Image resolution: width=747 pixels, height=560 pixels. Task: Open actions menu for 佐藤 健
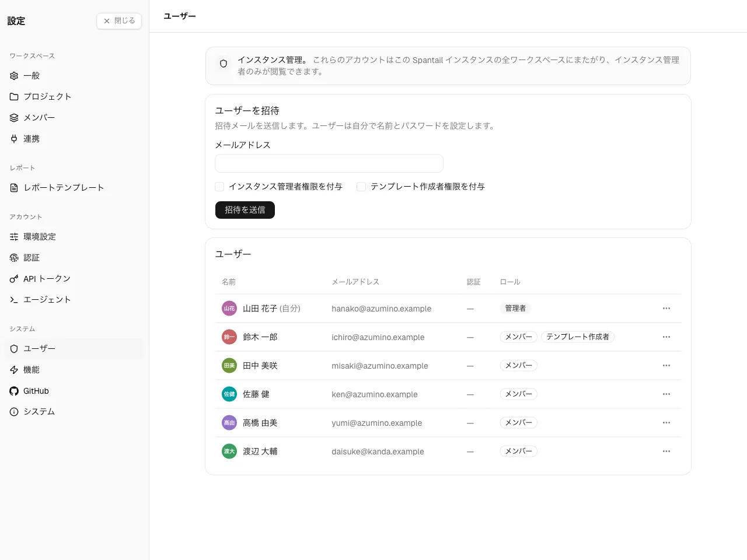click(x=666, y=394)
